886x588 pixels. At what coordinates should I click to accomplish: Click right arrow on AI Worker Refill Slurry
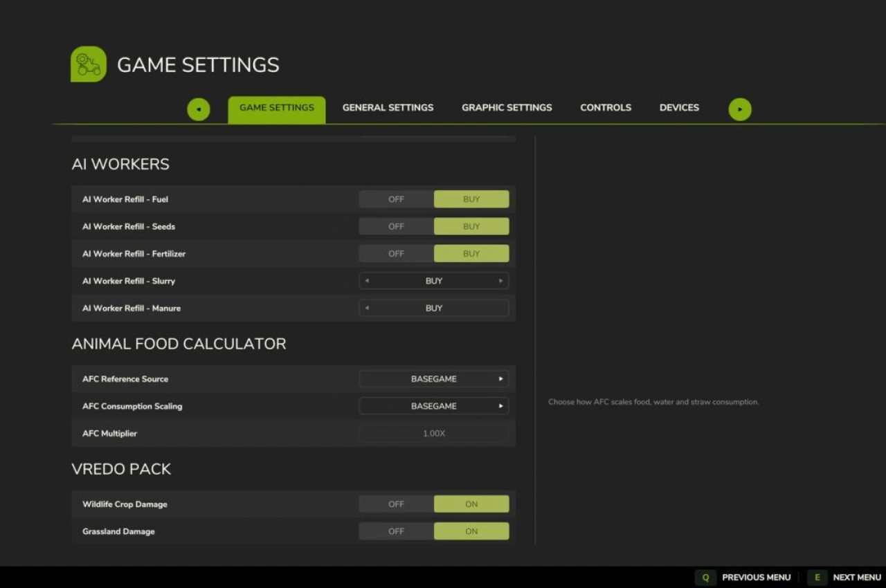(x=500, y=281)
